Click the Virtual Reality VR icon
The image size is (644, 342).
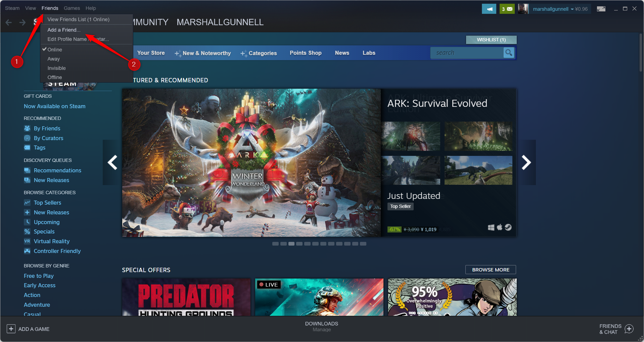click(x=27, y=241)
